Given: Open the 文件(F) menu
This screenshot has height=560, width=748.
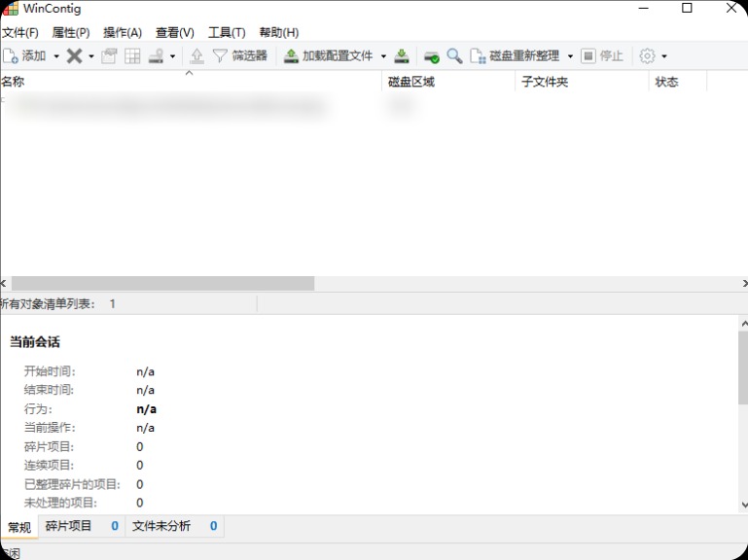Looking at the screenshot, I should 20,32.
